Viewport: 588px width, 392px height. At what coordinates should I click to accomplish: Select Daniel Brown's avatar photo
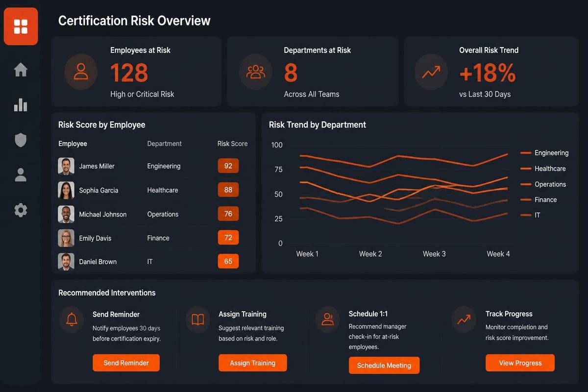[66, 262]
